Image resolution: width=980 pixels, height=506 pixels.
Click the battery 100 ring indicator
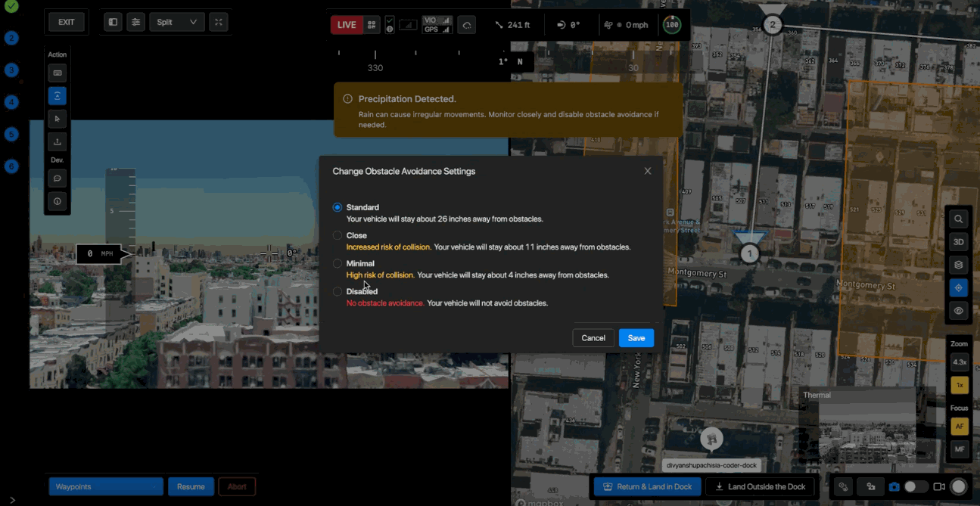[671, 25]
